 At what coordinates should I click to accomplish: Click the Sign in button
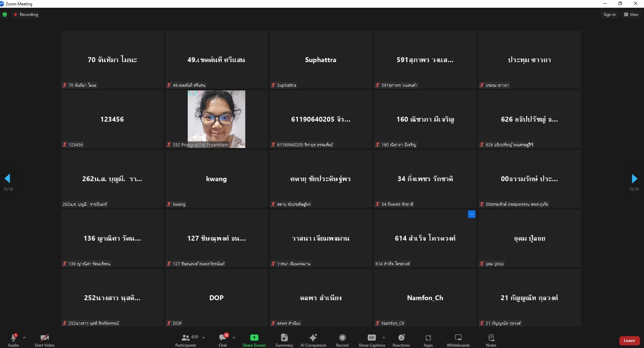click(609, 14)
